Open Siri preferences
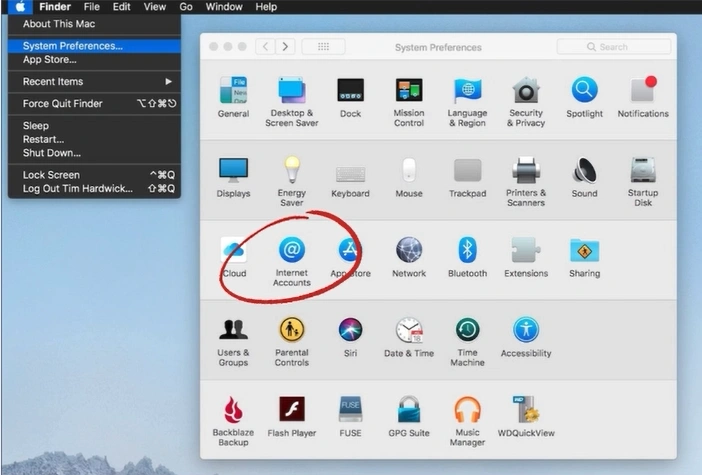 tap(350, 337)
